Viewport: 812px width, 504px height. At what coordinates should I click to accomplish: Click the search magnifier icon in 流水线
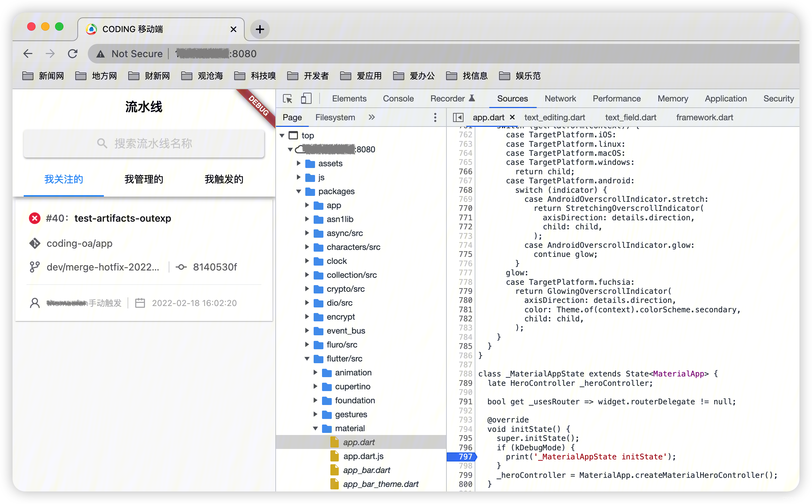click(x=102, y=143)
